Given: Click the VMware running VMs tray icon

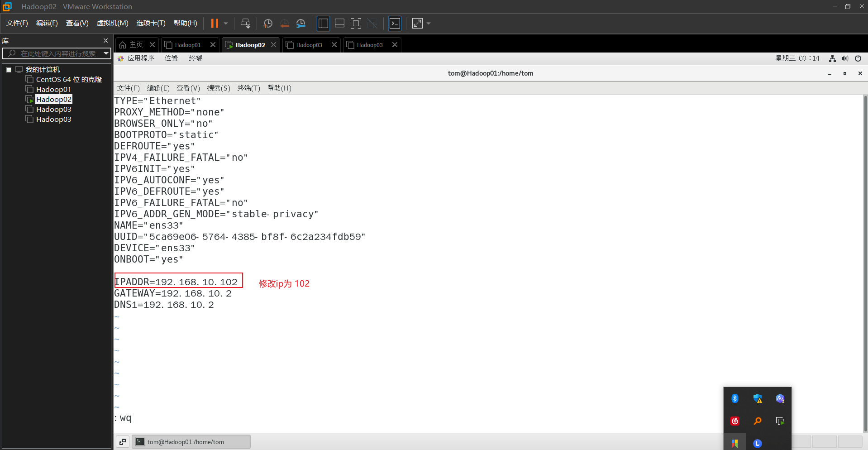Looking at the screenshot, I should click(x=780, y=421).
